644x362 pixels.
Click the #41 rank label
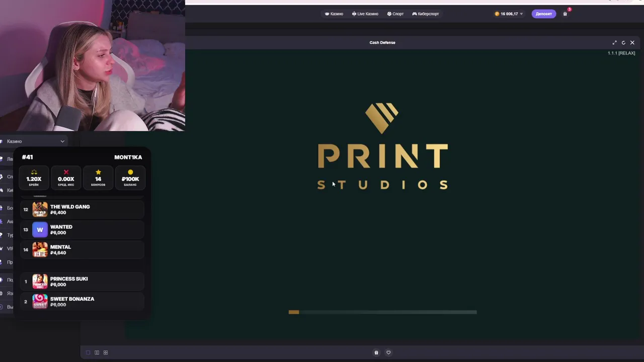[x=28, y=157]
